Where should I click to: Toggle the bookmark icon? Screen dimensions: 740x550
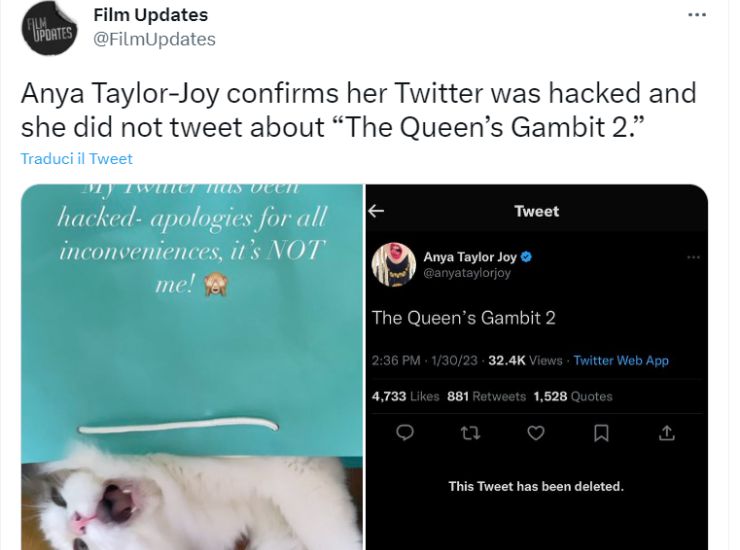point(601,432)
